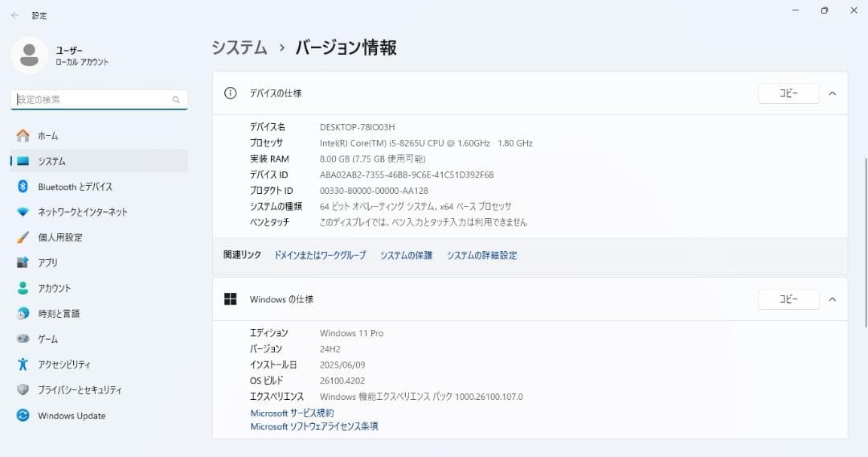The height and width of the screenshot is (457, 868).
Task: Click the product ID 00330-80000-00000-AA128
Action: tap(374, 191)
